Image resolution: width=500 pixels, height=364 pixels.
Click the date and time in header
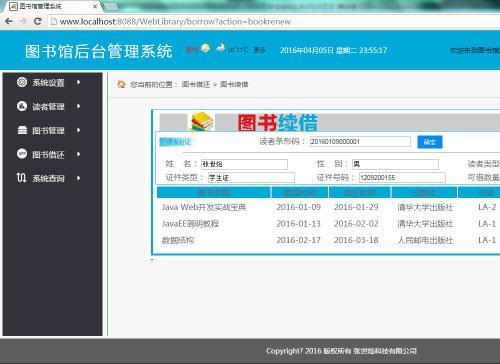pyautogui.click(x=333, y=50)
